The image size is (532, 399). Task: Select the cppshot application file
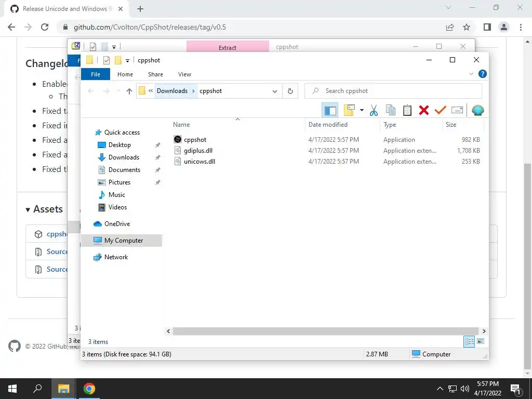195,139
